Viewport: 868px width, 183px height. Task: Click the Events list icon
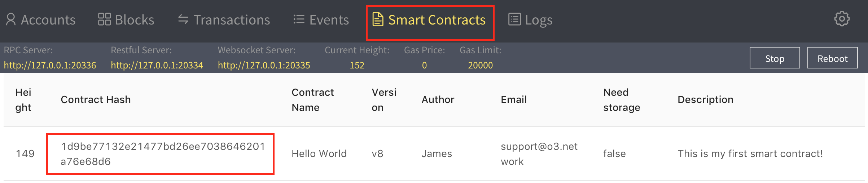click(x=299, y=19)
